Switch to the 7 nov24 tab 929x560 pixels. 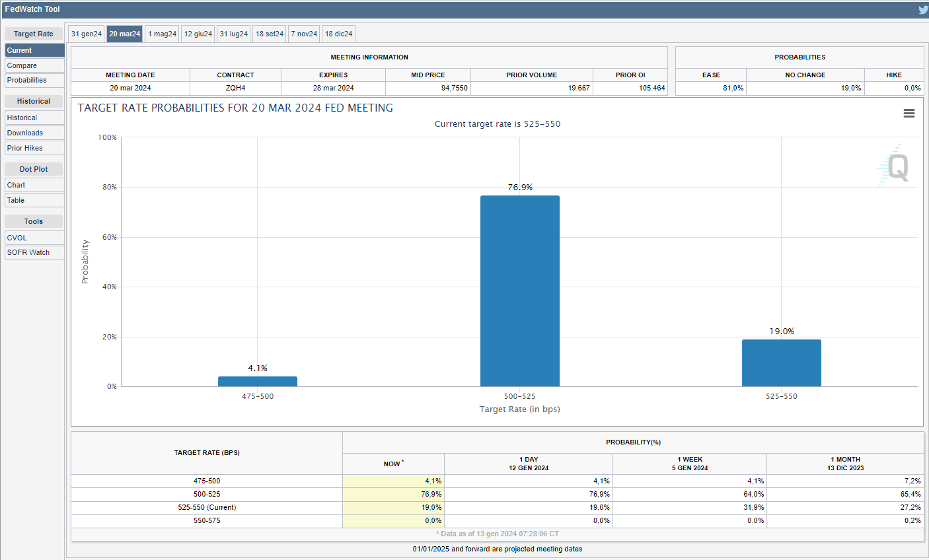[x=304, y=34]
